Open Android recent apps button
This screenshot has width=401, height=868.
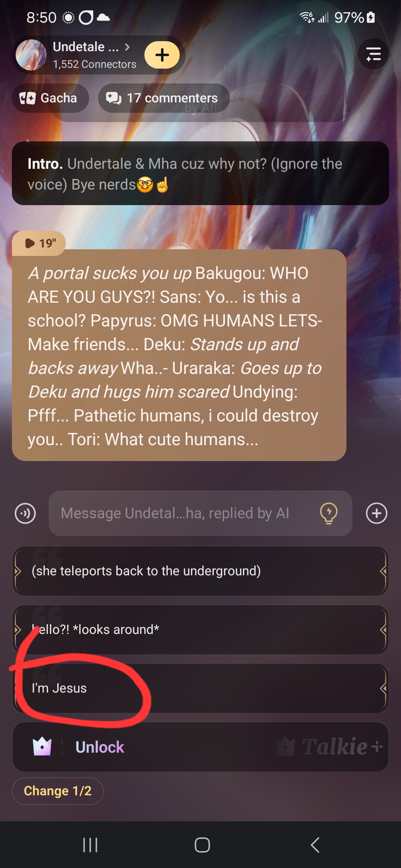90,845
